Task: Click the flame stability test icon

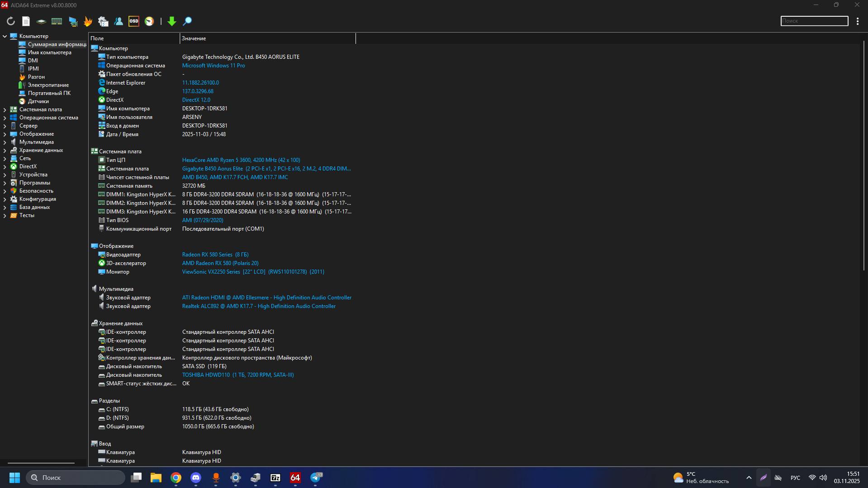Action: [x=88, y=21]
